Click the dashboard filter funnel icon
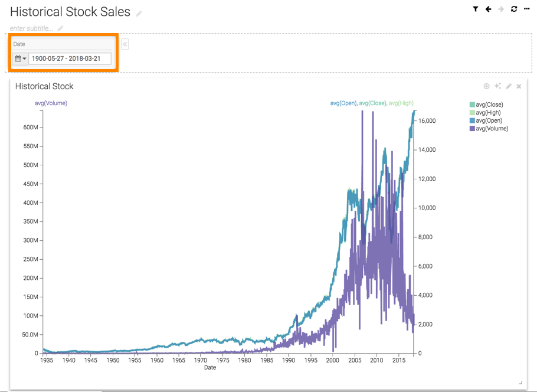 476,9
